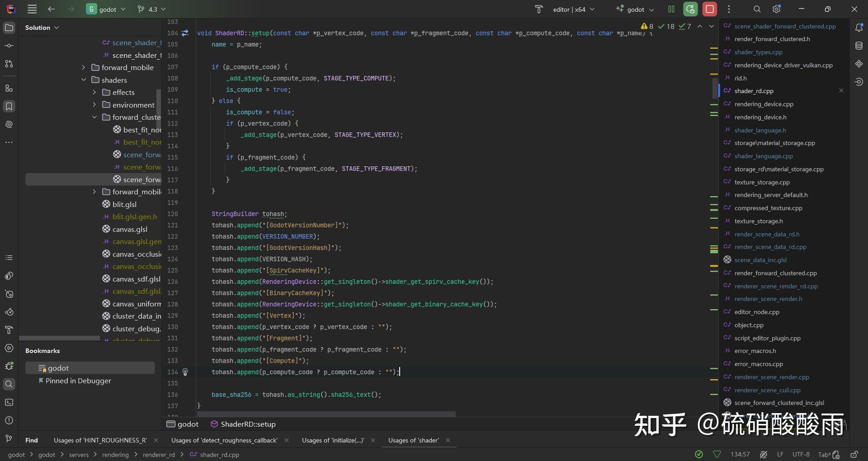This screenshot has height=461, width=868.
Task: Open the Problems tool window
Action: (9, 420)
